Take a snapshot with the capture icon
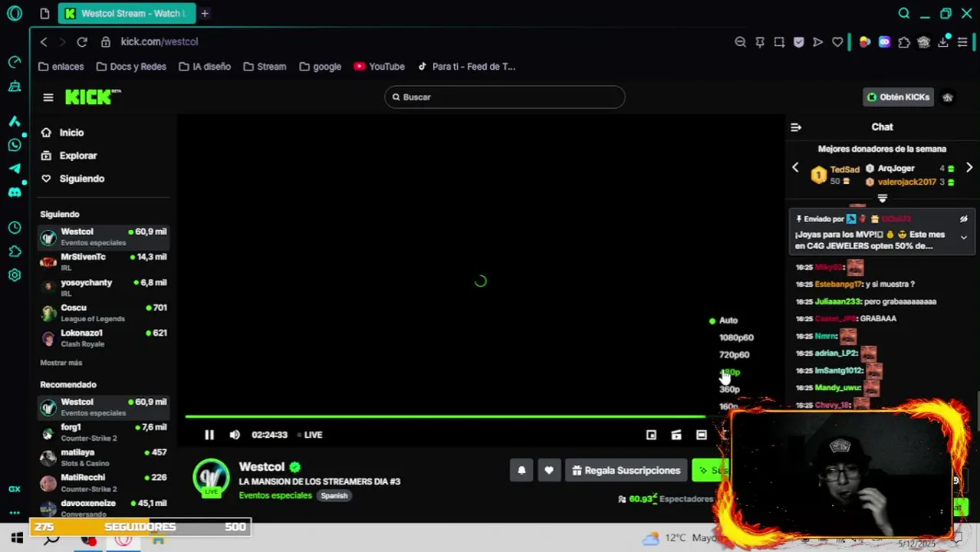The width and height of the screenshot is (980, 552). [779, 42]
